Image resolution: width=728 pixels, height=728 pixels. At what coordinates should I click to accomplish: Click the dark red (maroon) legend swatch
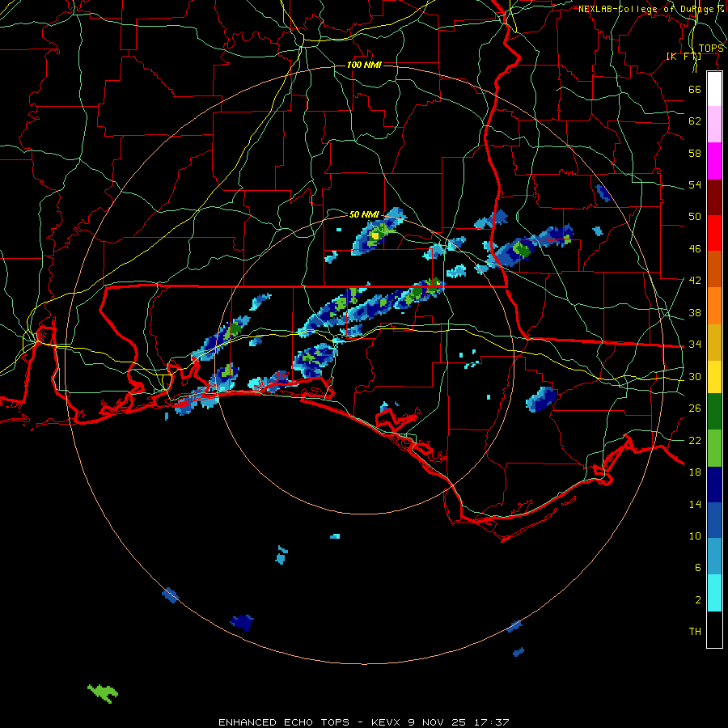coord(714,197)
